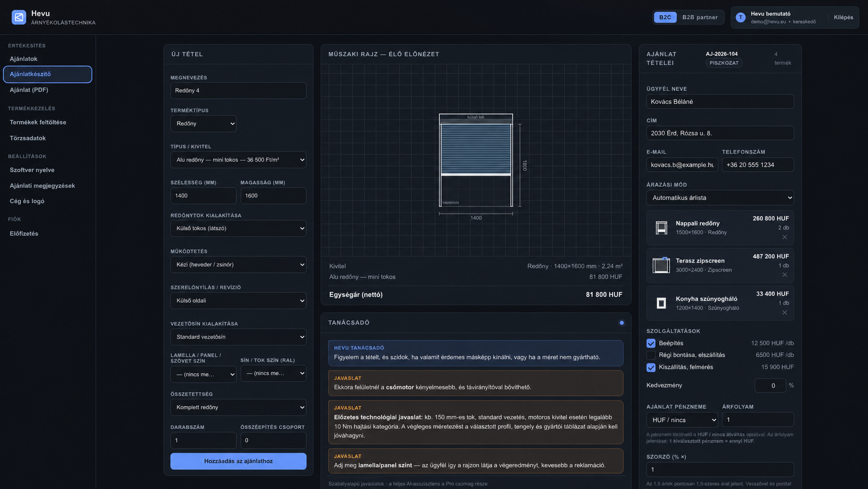Click the Tanácsadó status dot
The height and width of the screenshot is (489, 868).
point(621,323)
